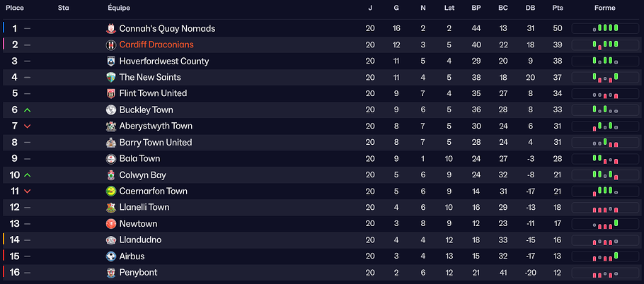Sort by the DB column header
The height and width of the screenshot is (284, 644).
(x=530, y=8)
